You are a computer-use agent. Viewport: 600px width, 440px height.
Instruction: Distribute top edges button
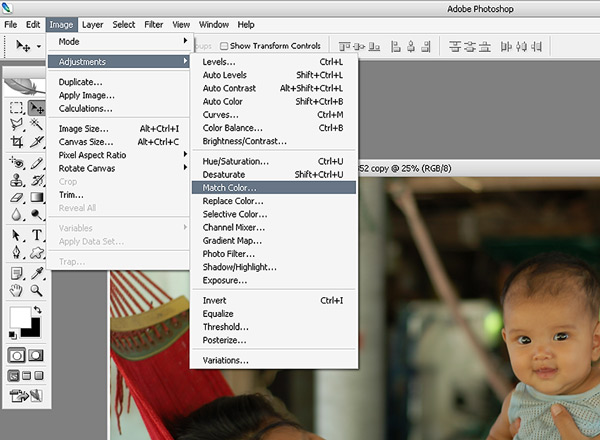pyautogui.click(x=455, y=47)
